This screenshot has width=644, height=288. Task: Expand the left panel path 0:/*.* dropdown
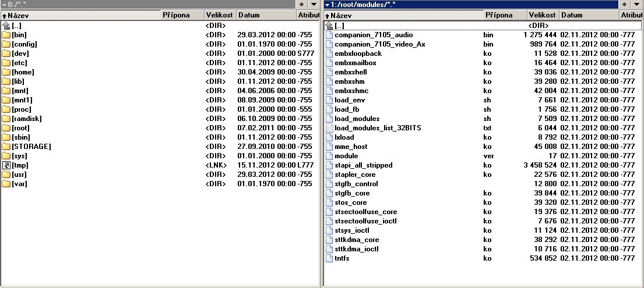[x=4, y=5]
